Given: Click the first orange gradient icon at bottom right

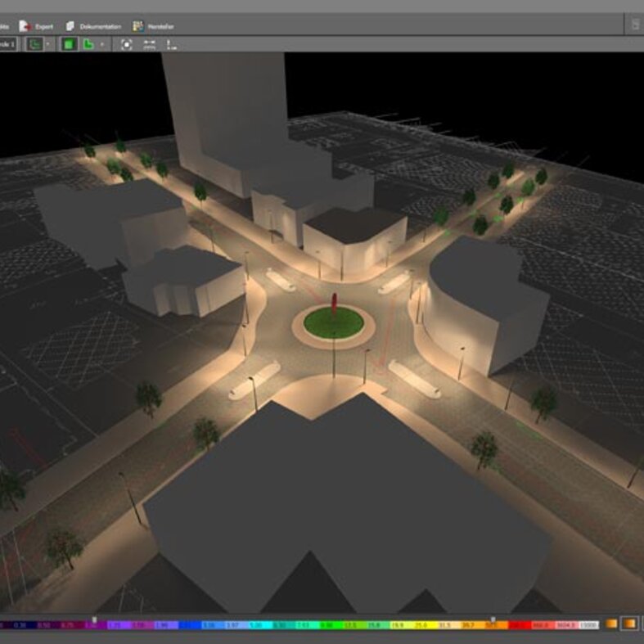Looking at the screenshot, I should (x=610, y=625).
